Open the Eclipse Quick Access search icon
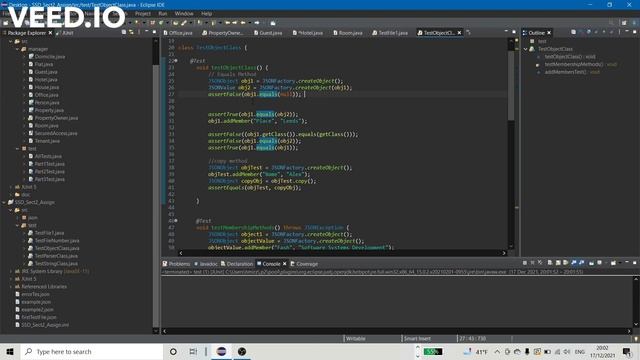This screenshot has width=640, height=360. [611, 23]
